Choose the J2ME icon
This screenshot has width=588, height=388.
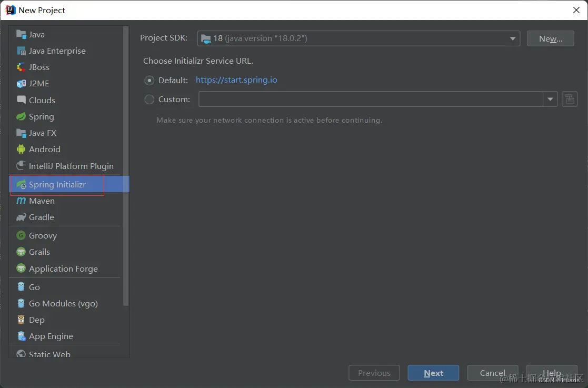[x=21, y=84]
